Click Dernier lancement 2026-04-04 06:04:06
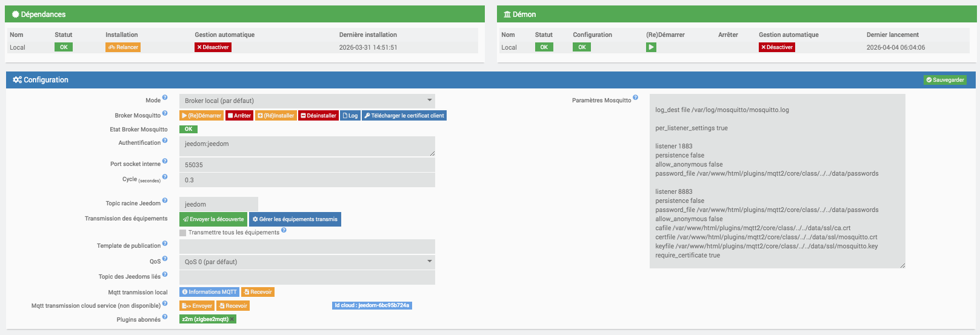980x335 pixels. coord(896,47)
